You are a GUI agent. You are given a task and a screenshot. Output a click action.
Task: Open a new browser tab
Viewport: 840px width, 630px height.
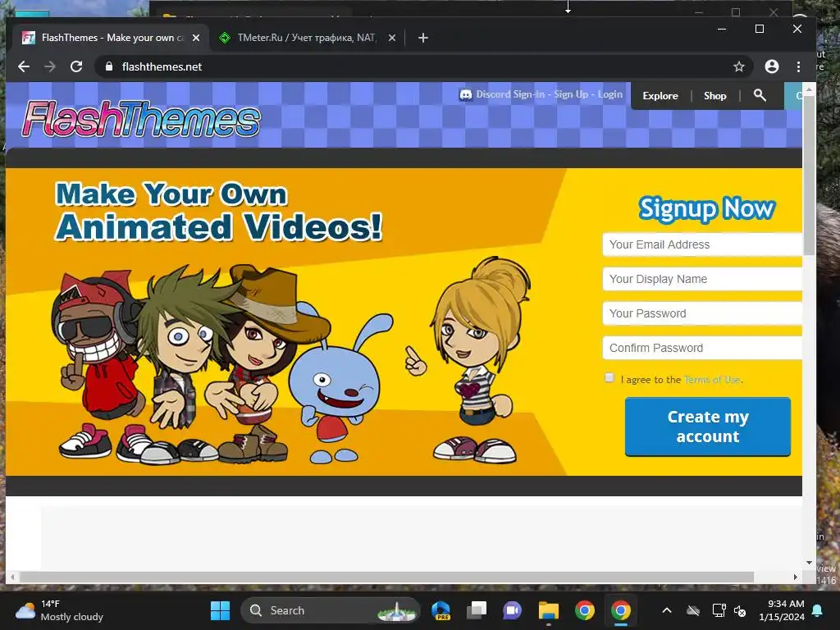pos(423,38)
